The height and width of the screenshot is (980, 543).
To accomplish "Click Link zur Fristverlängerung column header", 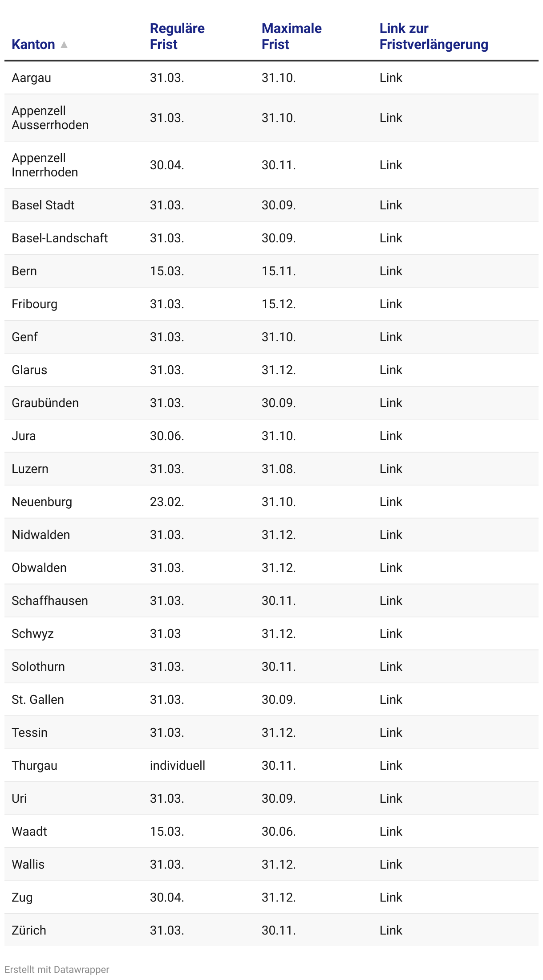I will point(434,37).
